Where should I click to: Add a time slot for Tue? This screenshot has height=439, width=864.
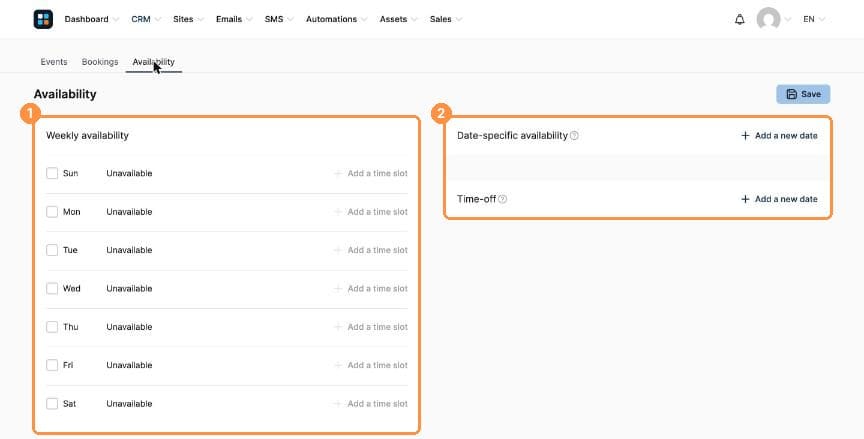coord(371,250)
